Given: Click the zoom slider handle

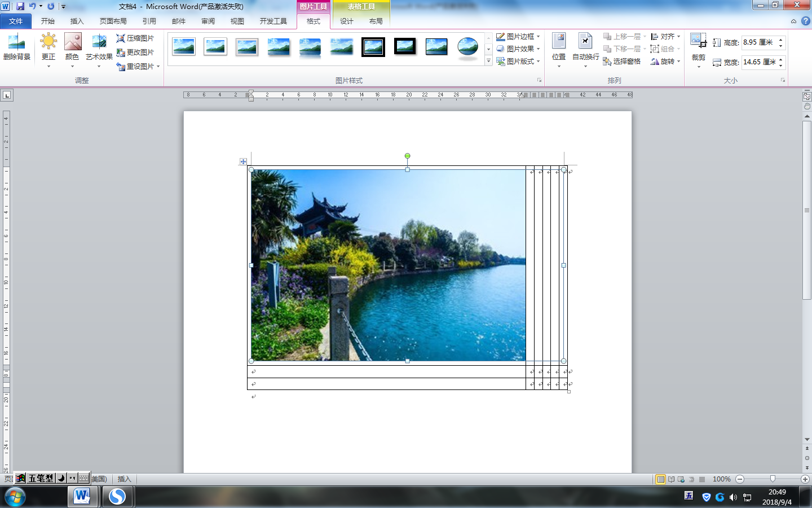Looking at the screenshot, I should click(773, 479).
